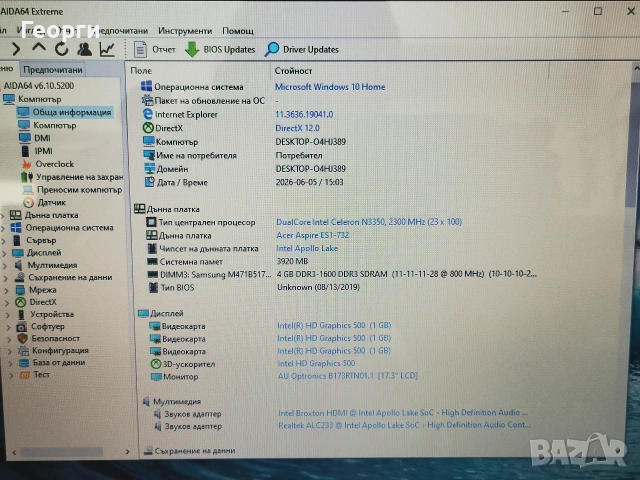Click the Refresh icon in toolbar

[62, 49]
